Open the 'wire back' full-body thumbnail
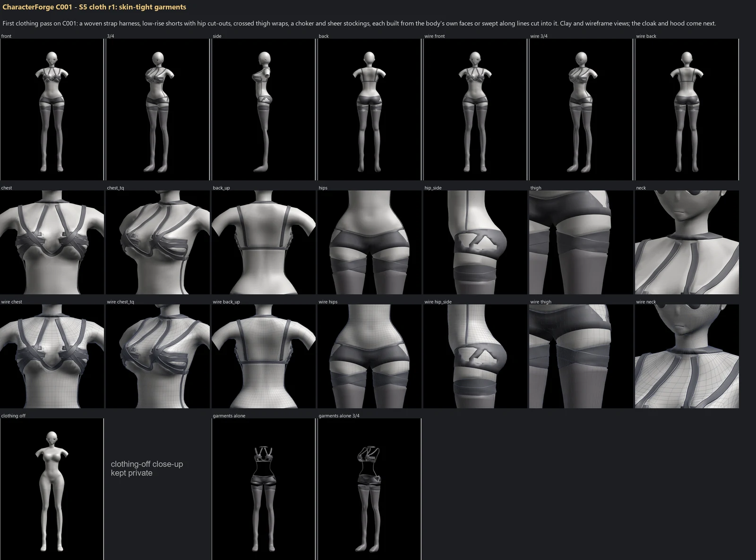Screen dimensions: 756x560 (x=687, y=110)
